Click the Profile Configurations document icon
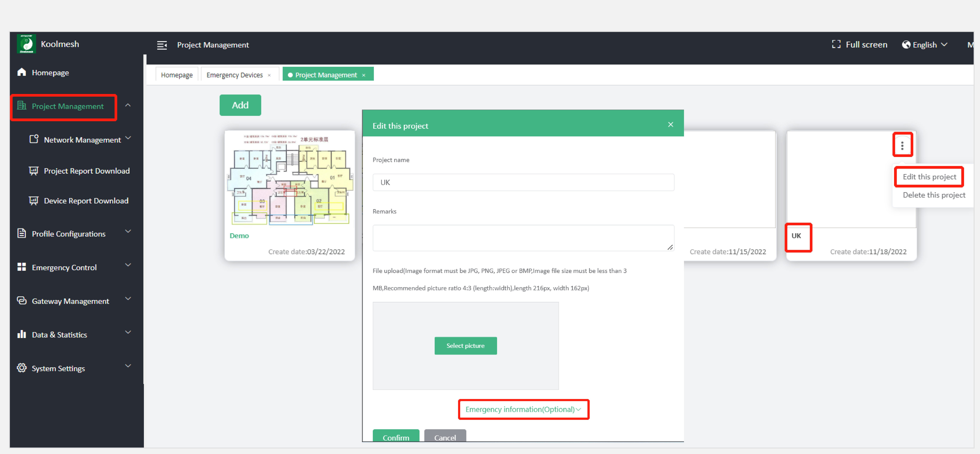The image size is (980, 454). point(22,233)
